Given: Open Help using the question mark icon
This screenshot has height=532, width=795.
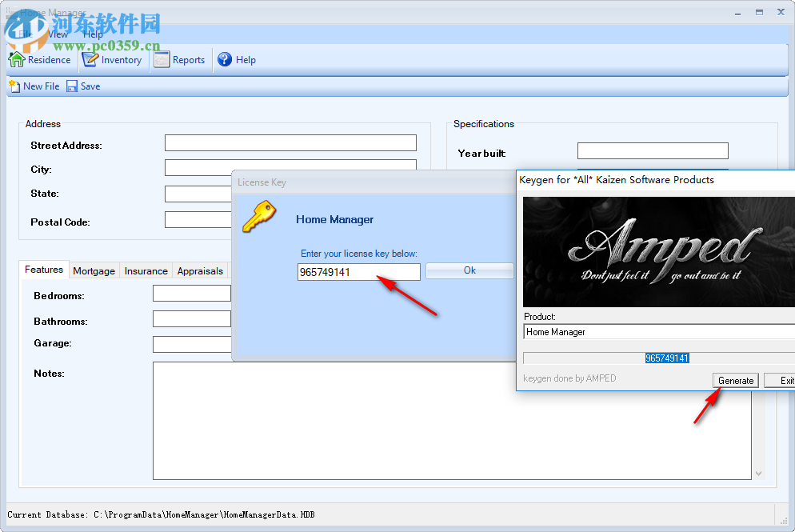Looking at the screenshot, I should [225, 59].
